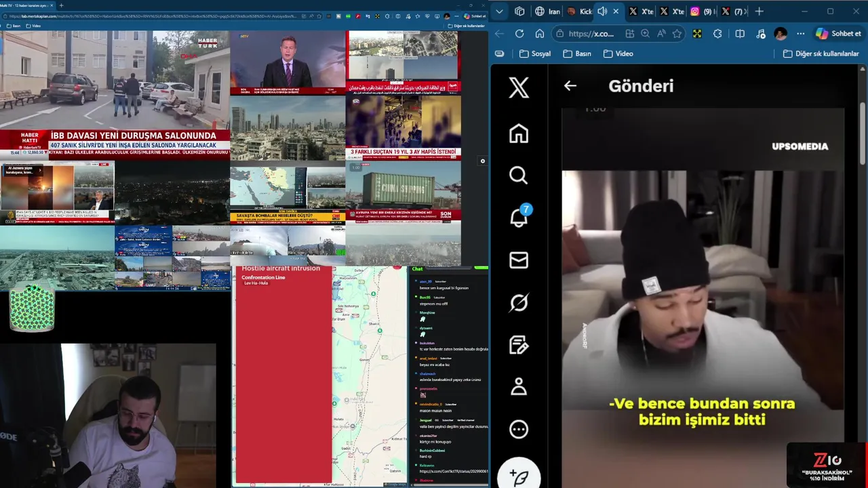Toggle favorite star for x.com page

click(677, 33)
